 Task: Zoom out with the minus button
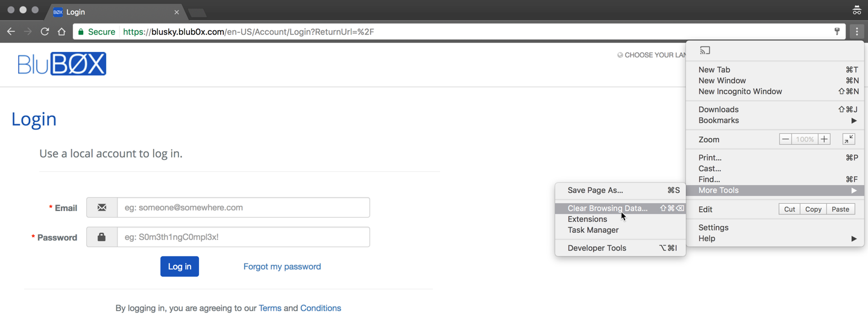coord(785,139)
